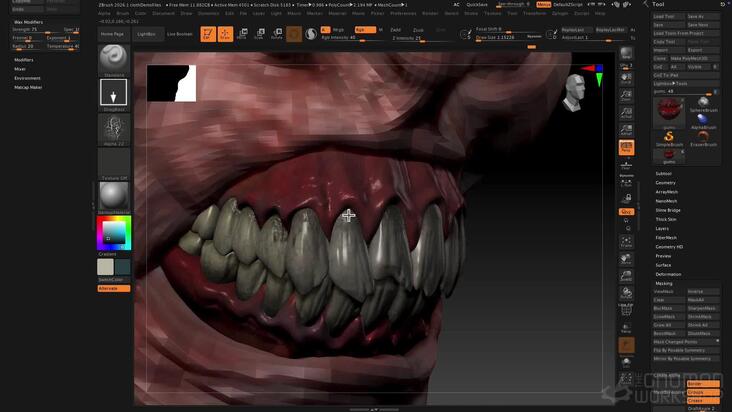Open the Alpha 22 thumbnail
The image size is (732, 412).
point(113,128)
